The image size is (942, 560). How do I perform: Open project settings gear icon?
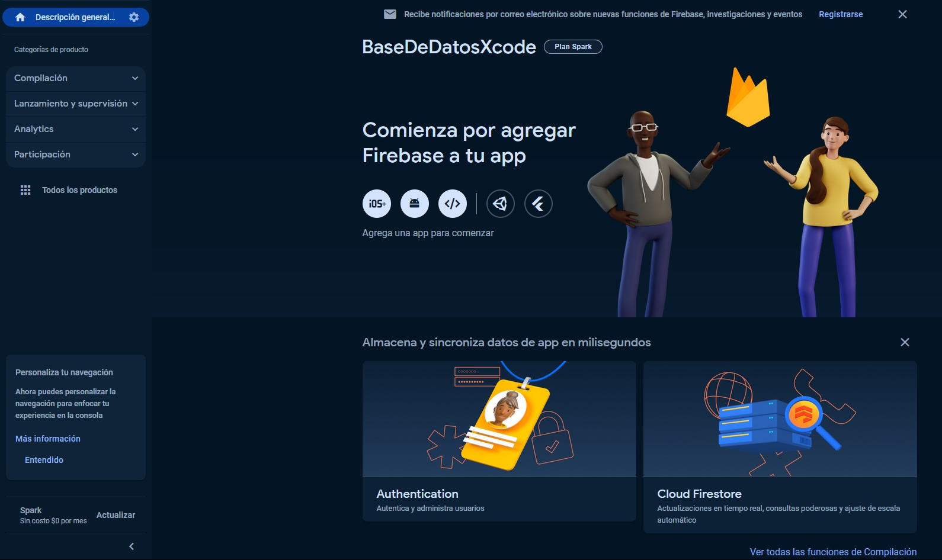click(x=134, y=17)
